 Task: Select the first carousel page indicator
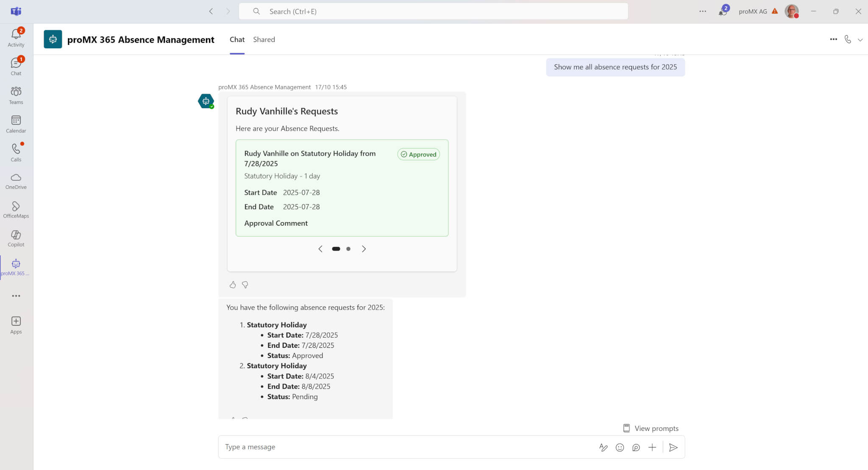(336, 249)
